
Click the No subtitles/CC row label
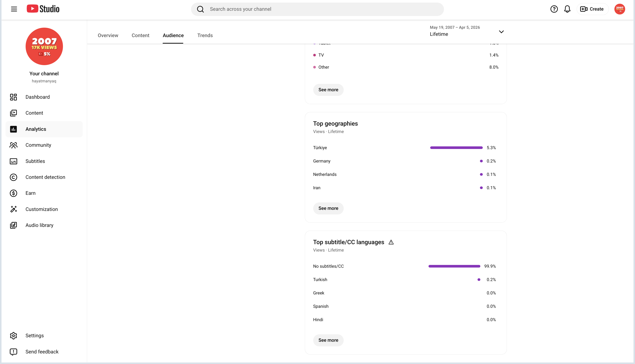[328, 266]
